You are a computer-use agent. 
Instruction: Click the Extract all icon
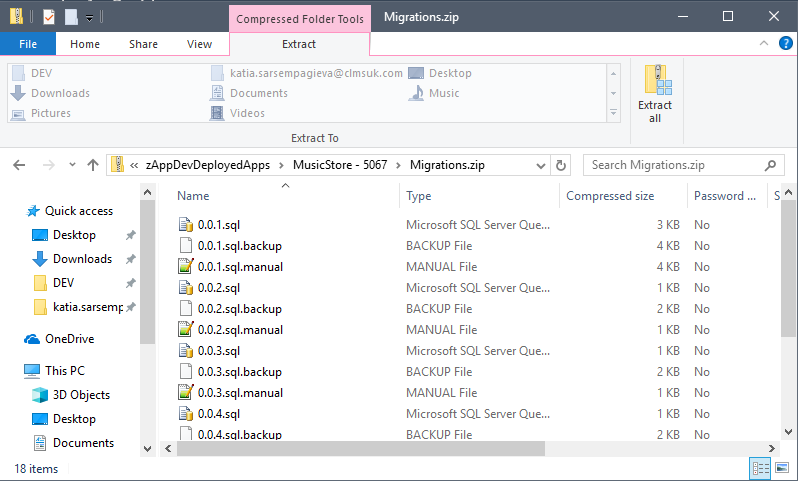pos(655,93)
